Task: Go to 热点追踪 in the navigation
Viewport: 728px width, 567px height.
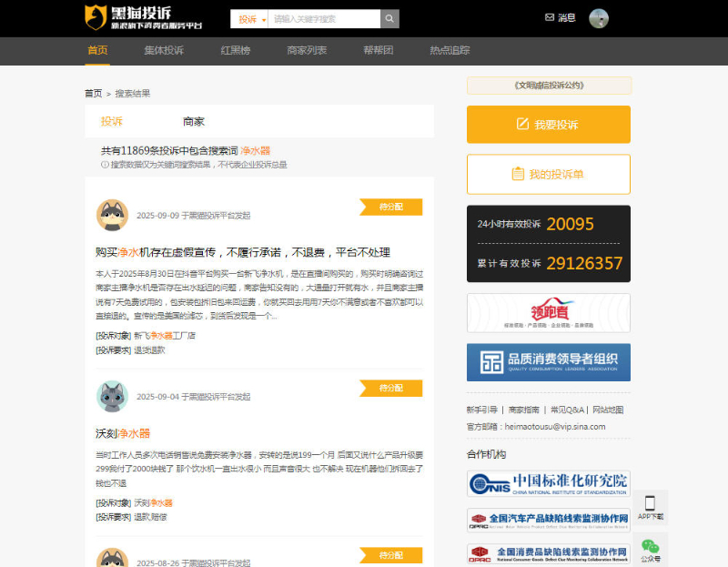Action: (450, 50)
